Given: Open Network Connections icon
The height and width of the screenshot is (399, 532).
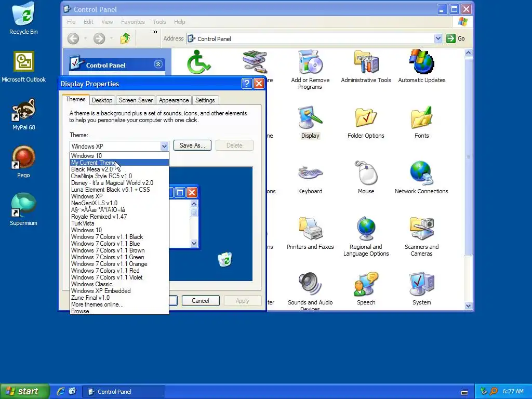Looking at the screenshot, I should click(421, 178).
